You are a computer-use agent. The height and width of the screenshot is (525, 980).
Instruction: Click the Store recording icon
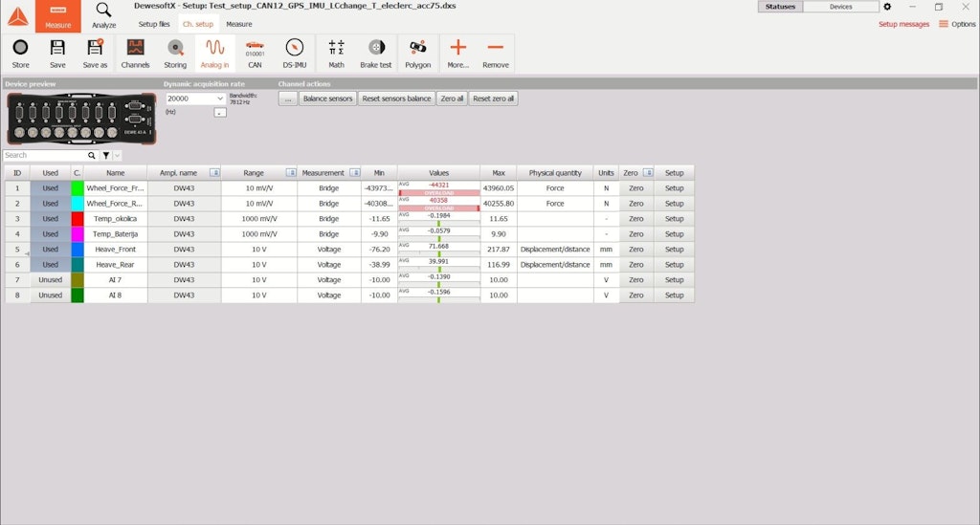click(x=21, y=48)
